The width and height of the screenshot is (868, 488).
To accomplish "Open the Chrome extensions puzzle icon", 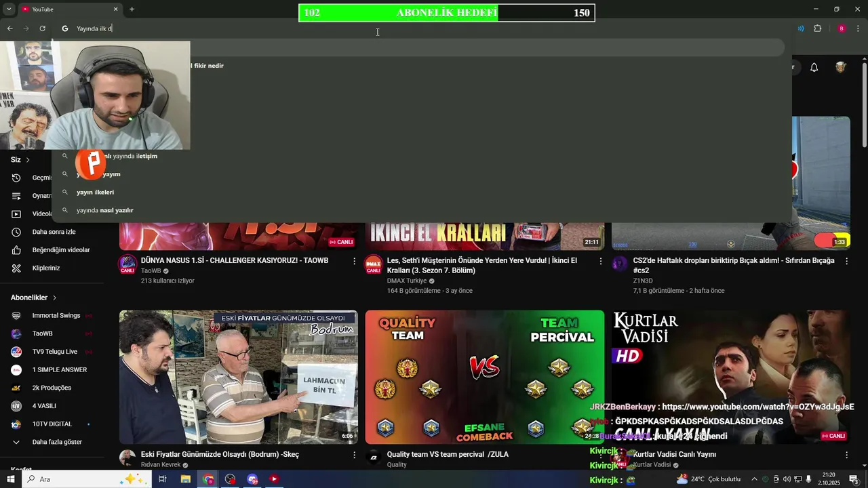I will point(817,28).
